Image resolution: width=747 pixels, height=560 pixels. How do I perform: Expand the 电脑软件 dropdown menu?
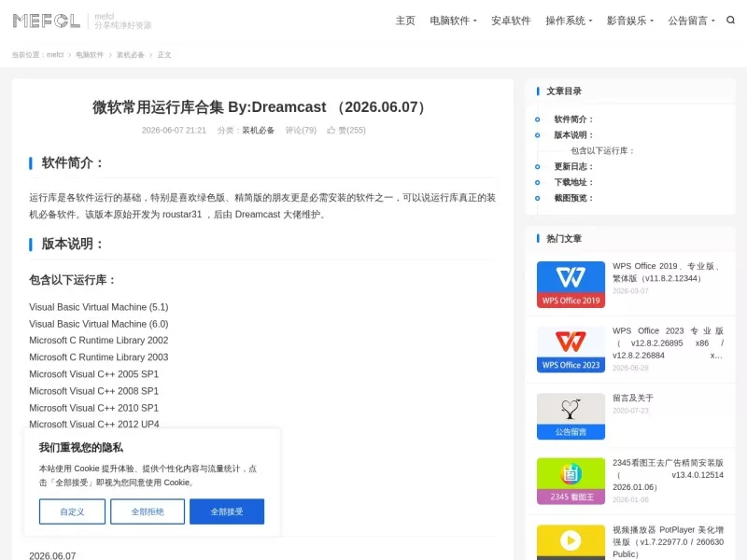pos(453,21)
